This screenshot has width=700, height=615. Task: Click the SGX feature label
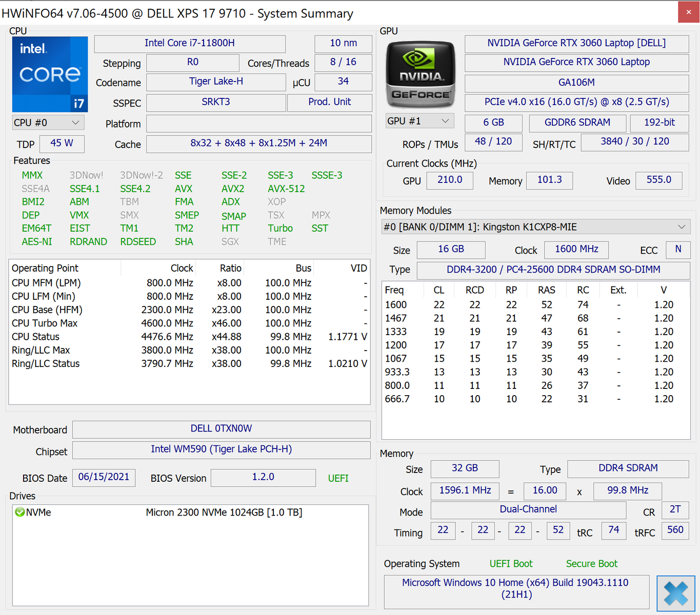230,241
